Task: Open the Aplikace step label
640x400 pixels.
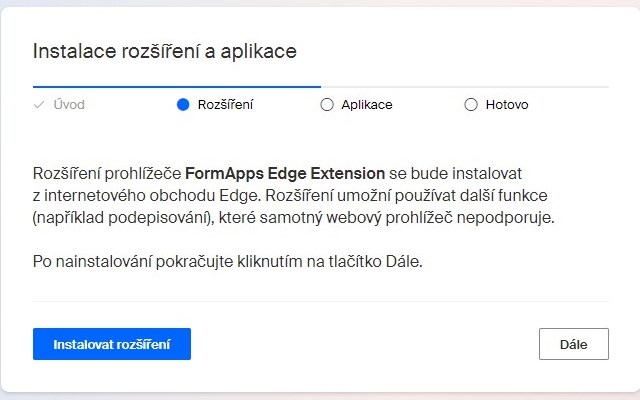Action: point(366,105)
